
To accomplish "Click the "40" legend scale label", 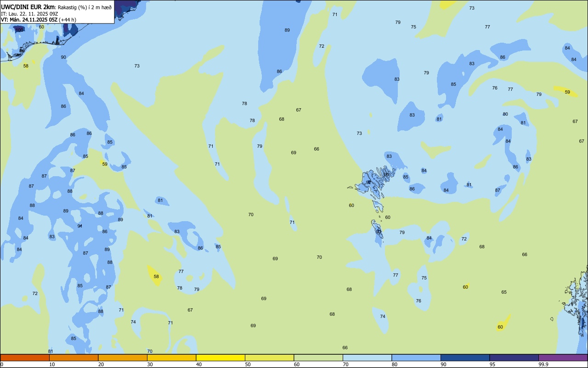I will [x=199, y=364].
